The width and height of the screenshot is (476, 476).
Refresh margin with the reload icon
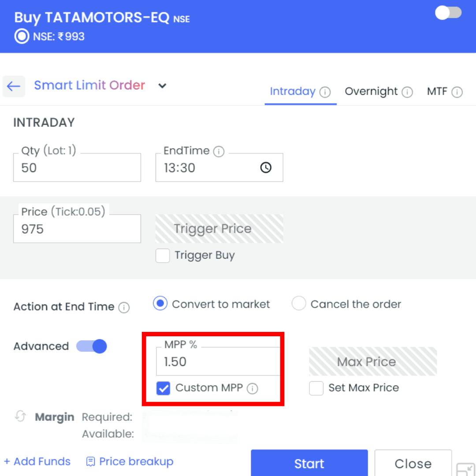click(x=20, y=416)
